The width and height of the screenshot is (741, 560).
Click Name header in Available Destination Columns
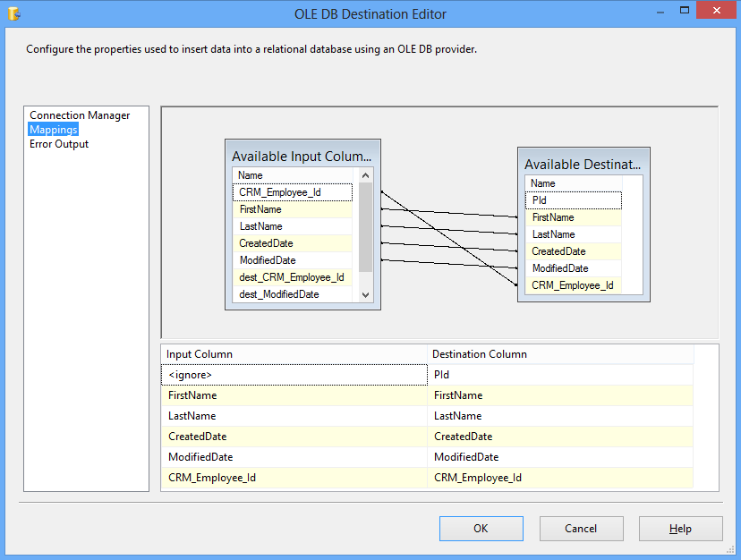pos(574,183)
